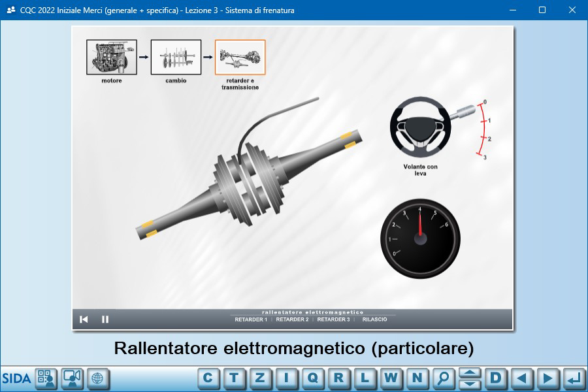This screenshot has height=392, width=588.
Task: Select RETARDER 2 mode
Action: (292, 319)
